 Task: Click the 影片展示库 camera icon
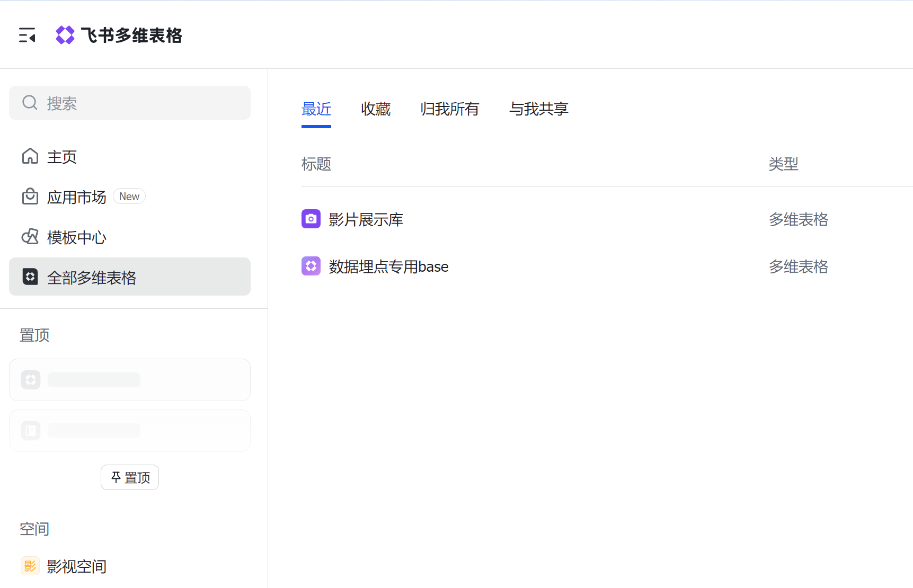pos(311,219)
